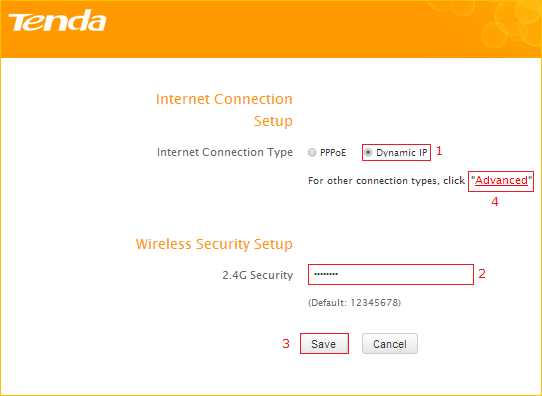Click the Default: 12345678 hint text
The width and height of the screenshot is (542, 396).
tap(354, 303)
